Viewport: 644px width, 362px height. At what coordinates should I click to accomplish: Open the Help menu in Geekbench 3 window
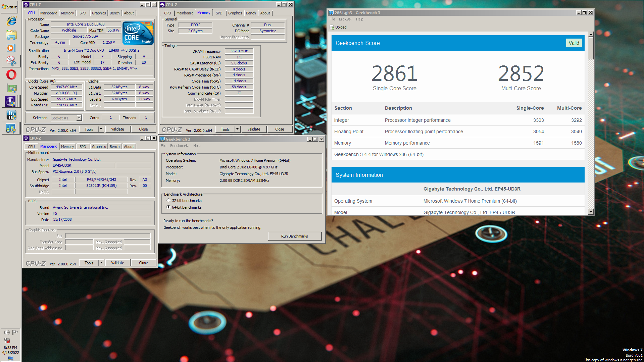(197, 146)
